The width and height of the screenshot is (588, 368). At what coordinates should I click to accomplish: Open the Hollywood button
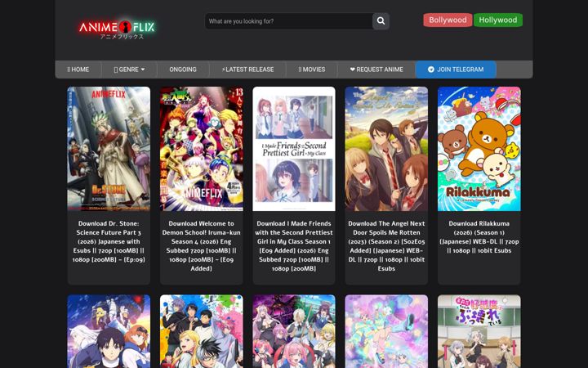[x=497, y=20]
